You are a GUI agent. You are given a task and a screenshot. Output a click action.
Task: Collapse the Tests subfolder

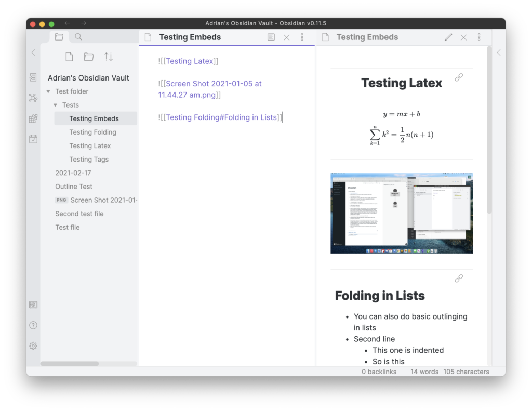(56, 105)
